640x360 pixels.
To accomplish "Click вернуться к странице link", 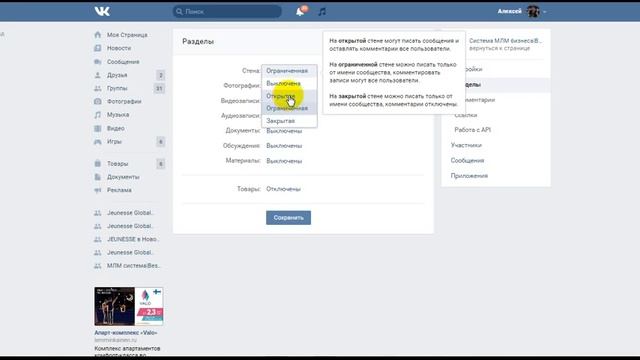I will click(499, 48).
